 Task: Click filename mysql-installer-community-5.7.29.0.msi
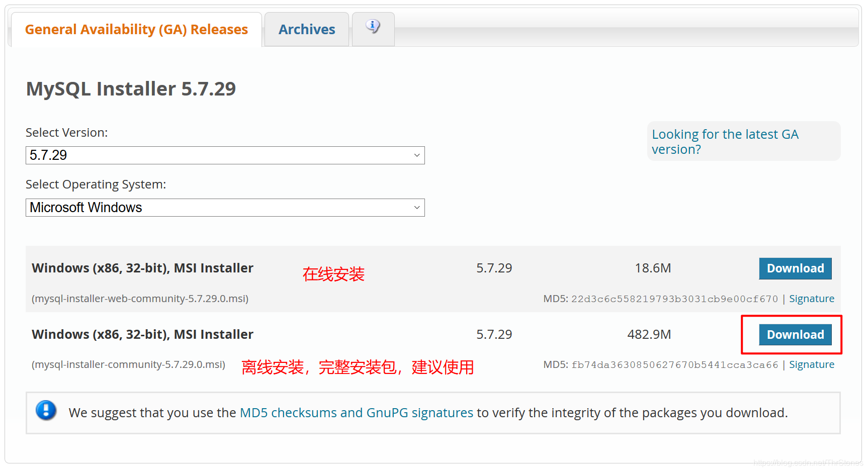pos(129,364)
